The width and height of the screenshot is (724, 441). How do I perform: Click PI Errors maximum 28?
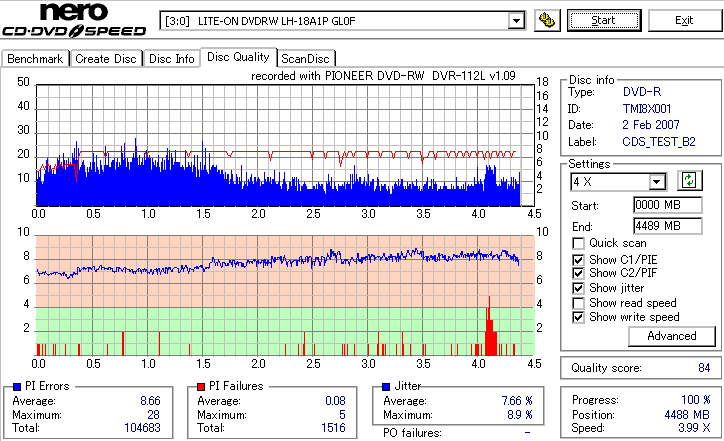[153, 415]
